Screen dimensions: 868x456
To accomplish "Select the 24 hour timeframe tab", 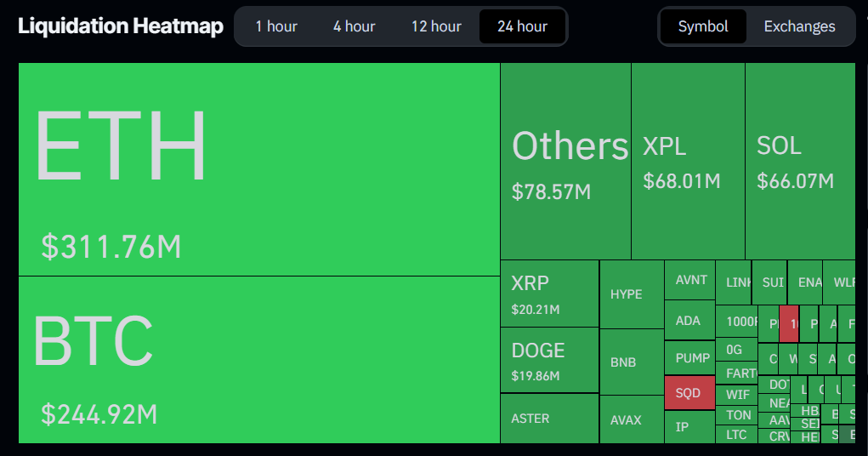I will [522, 26].
